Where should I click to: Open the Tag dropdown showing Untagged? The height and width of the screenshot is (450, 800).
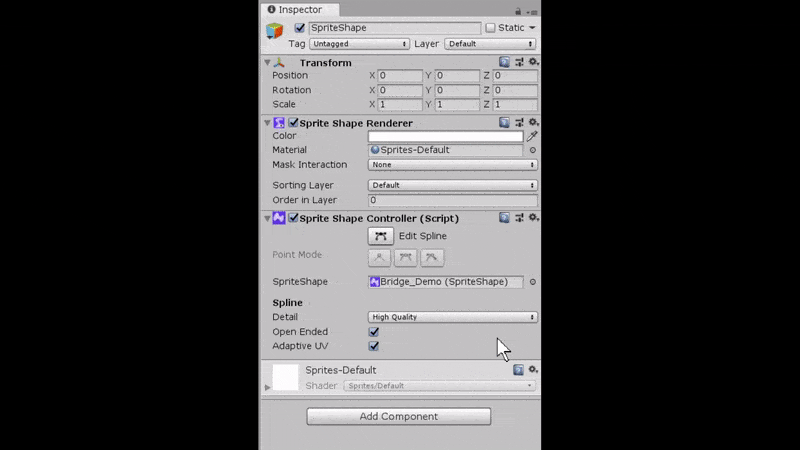(359, 44)
